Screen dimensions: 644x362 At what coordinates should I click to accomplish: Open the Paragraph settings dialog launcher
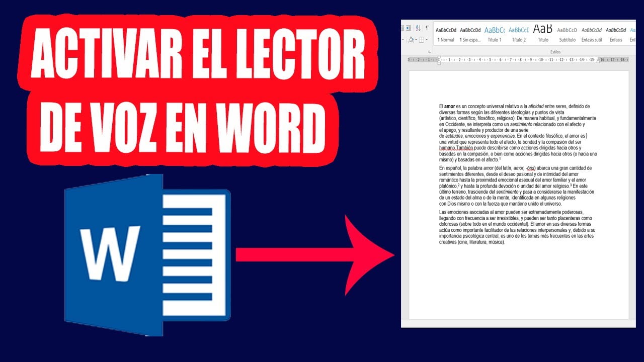[430, 52]
